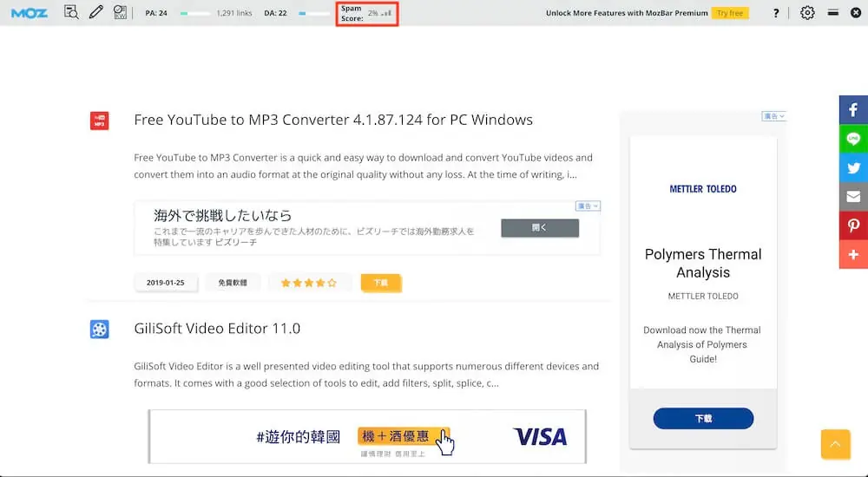Open Free YouTube to MP3 Converter title link

point(333,120)
